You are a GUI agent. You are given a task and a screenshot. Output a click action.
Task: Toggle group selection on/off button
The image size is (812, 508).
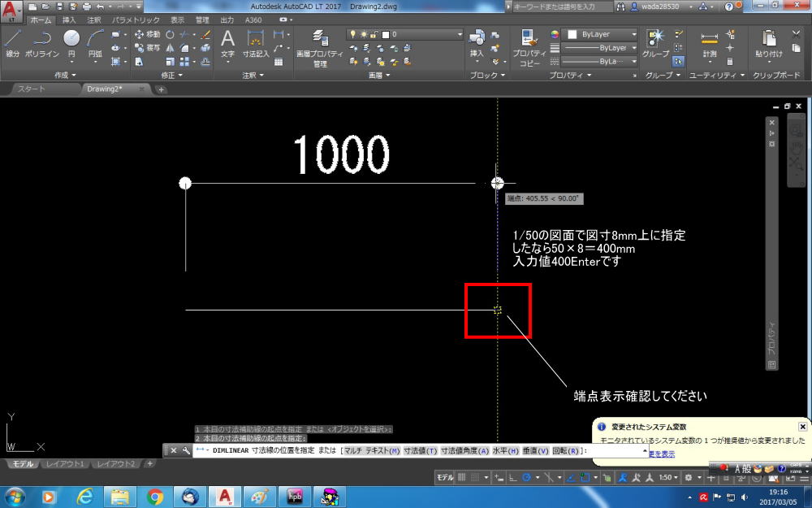(678, 62)
